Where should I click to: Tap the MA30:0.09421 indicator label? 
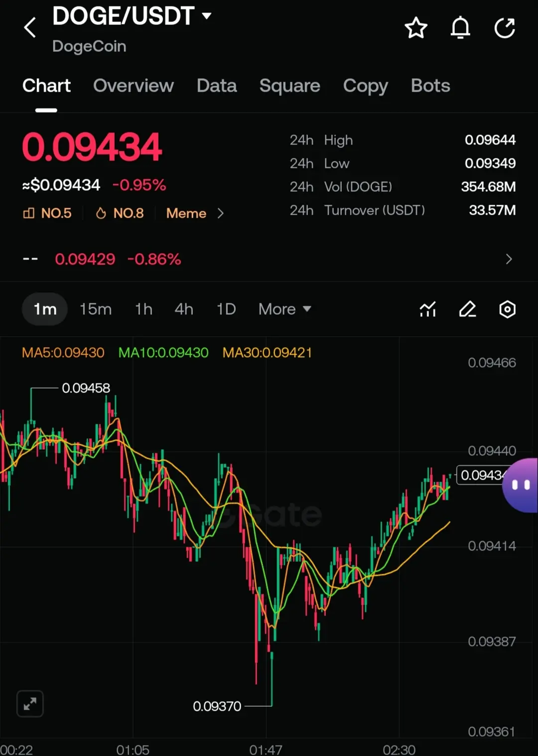(268, 353)
